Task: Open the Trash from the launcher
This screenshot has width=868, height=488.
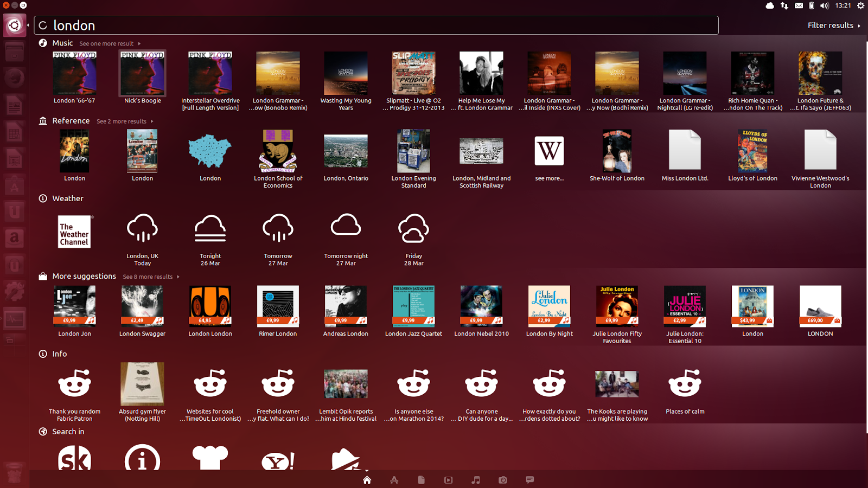Action: pos(15,473)
